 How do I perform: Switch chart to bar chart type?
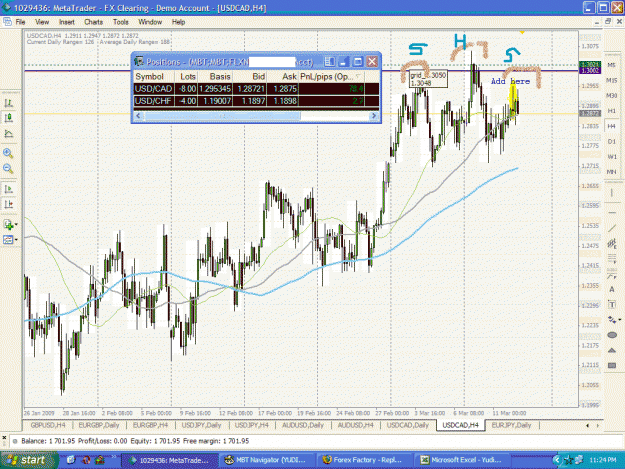[x=8, y=103]
